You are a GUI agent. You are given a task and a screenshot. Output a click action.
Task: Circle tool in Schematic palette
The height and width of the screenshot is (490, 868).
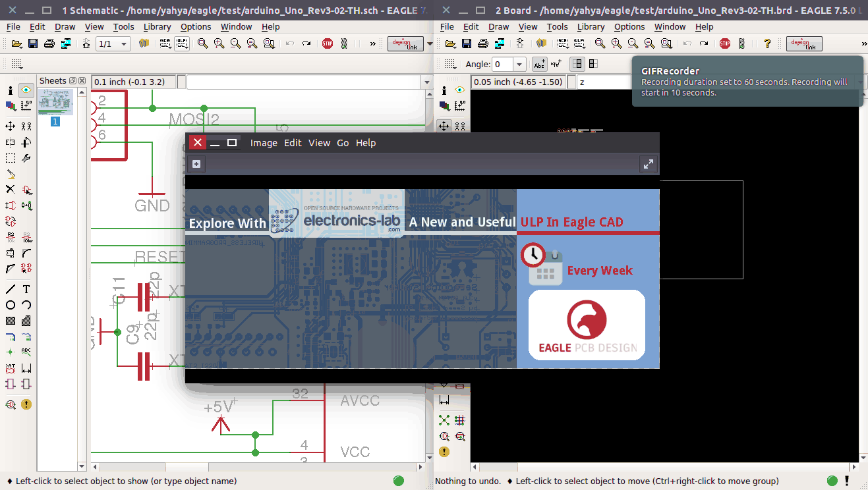click(x=11, y=305)
